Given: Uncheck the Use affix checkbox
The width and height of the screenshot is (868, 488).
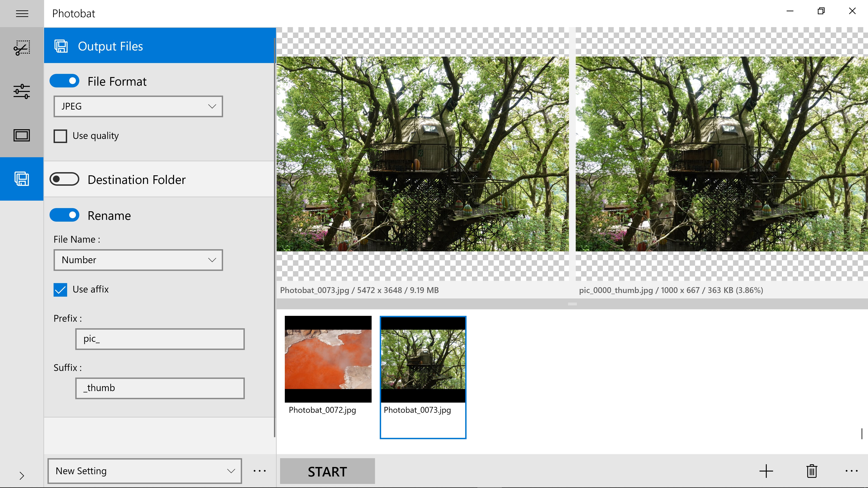Looking at the screenshot, I should pyautogui.click(x=60, y=290).
